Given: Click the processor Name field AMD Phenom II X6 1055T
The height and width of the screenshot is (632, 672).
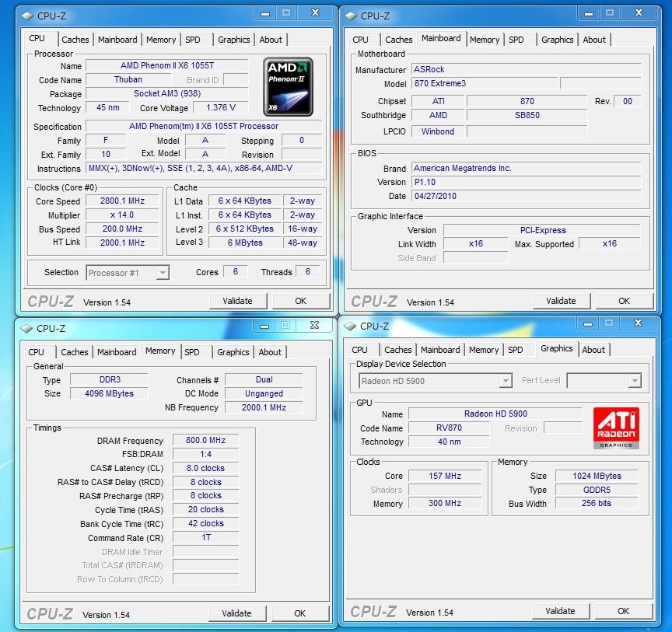Looking at the screenshot, I should (167, 65).
